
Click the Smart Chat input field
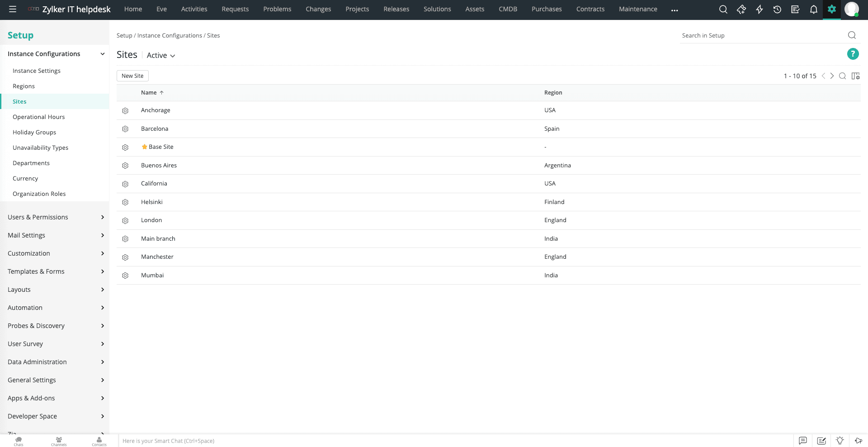point(271,441)
